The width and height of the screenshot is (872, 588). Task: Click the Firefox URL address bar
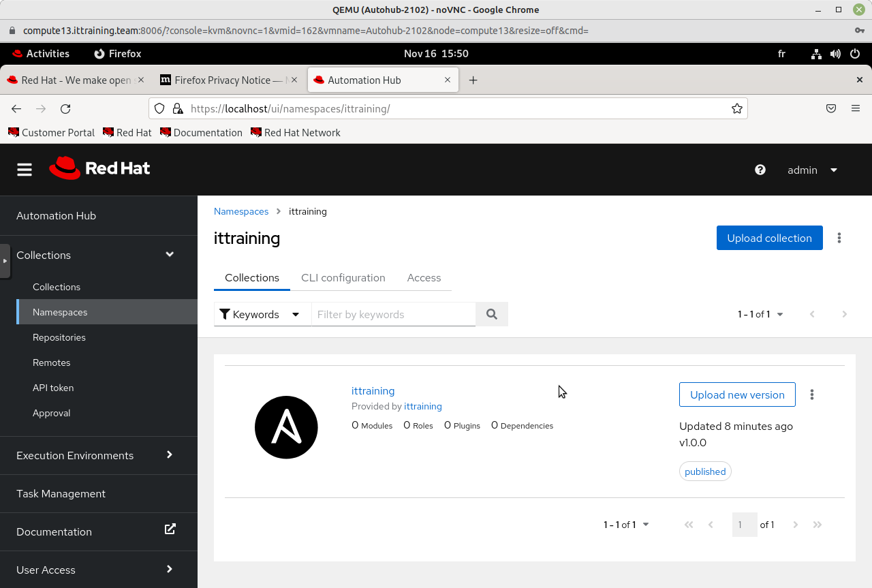(448, 108)
